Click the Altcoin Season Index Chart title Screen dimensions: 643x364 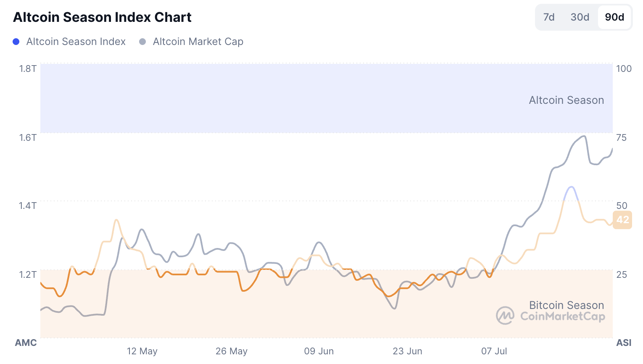pos(102,17)
